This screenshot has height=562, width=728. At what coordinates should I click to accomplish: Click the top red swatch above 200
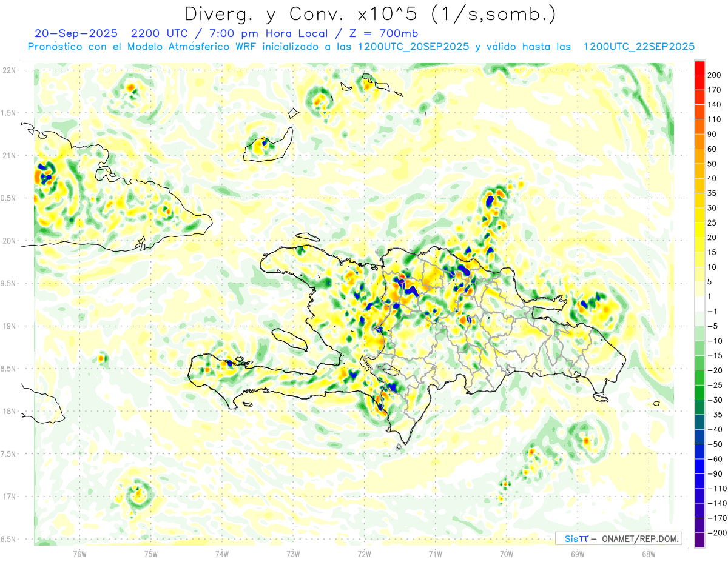pos(699,67)
